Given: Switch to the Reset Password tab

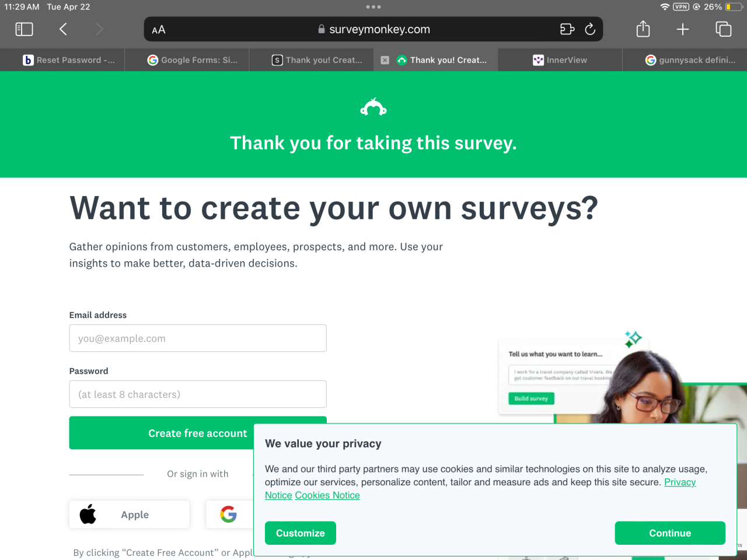Looking at the screenshot, I should tap(69, 60).
